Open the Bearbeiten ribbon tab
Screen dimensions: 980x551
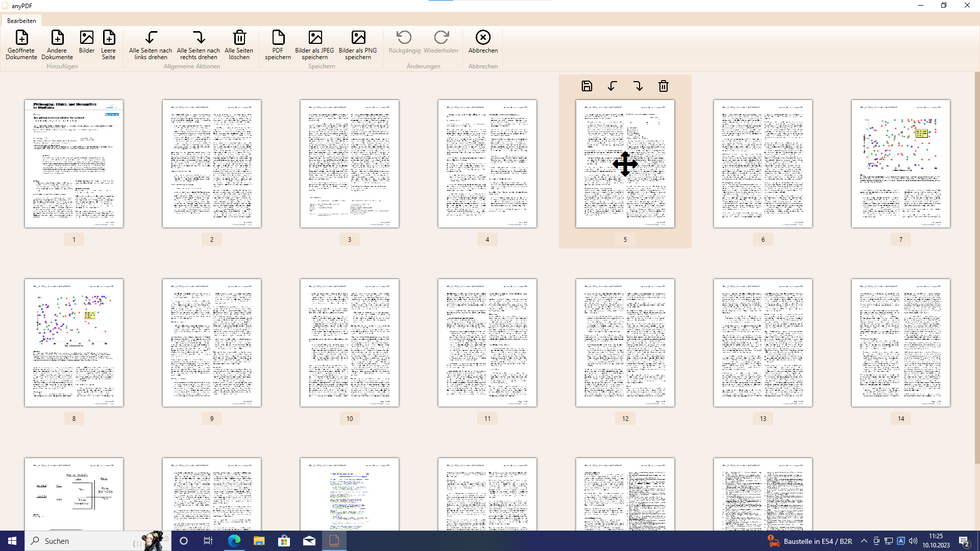click(x=21, y=21)
